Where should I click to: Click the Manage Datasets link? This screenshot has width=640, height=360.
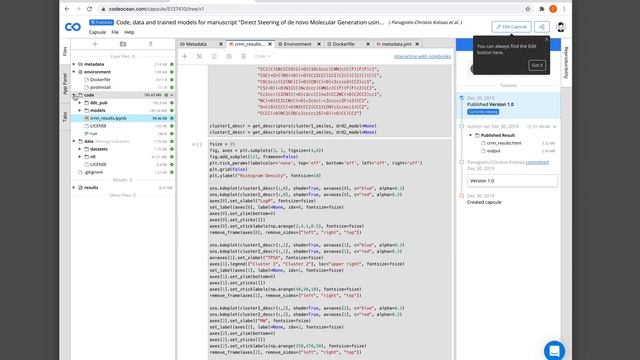pos(112,141)
